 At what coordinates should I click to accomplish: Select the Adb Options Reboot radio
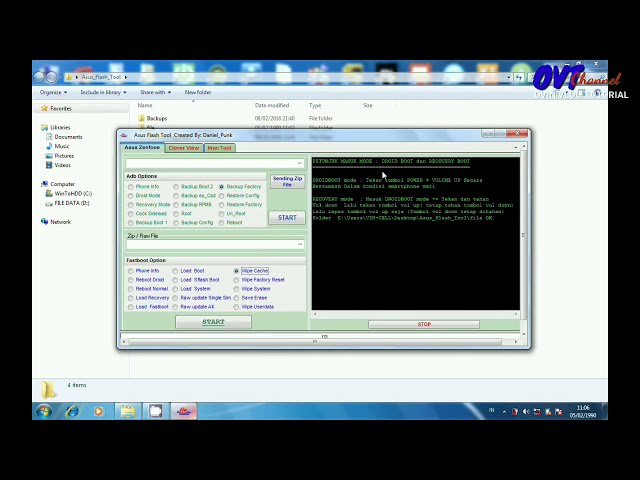(222, 223)
